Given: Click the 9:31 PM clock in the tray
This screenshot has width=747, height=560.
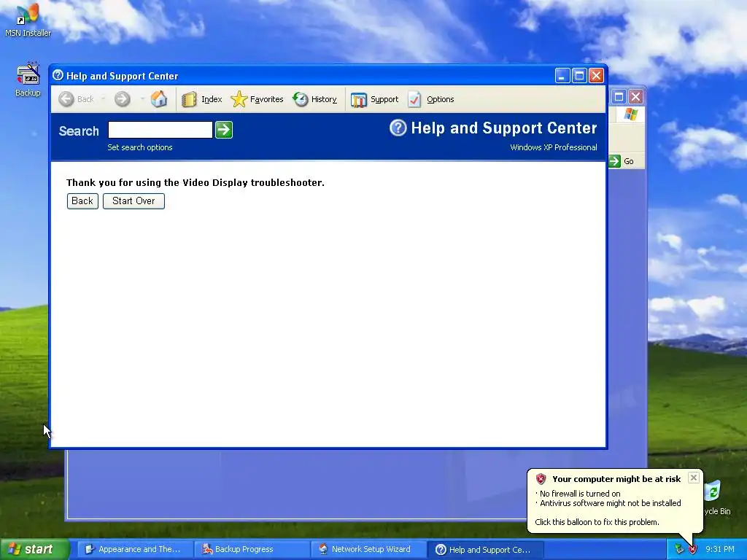Looking at the screenshot, I should coord(719,549).
